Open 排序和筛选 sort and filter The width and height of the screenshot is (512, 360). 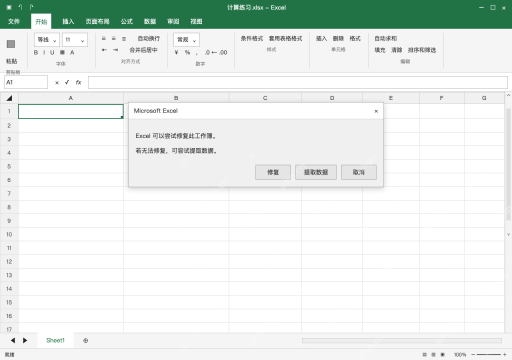click(x=422, y=50)
